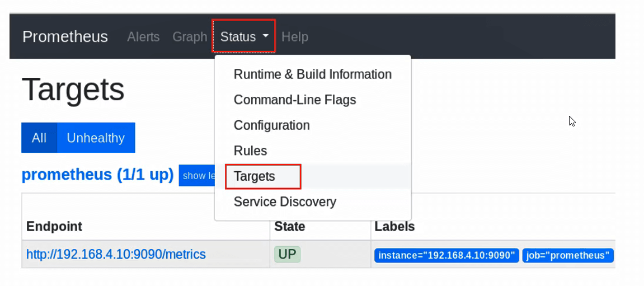The image size is (644, 286).
Task: Click the Labels column header
Action: tap(394, 227)
